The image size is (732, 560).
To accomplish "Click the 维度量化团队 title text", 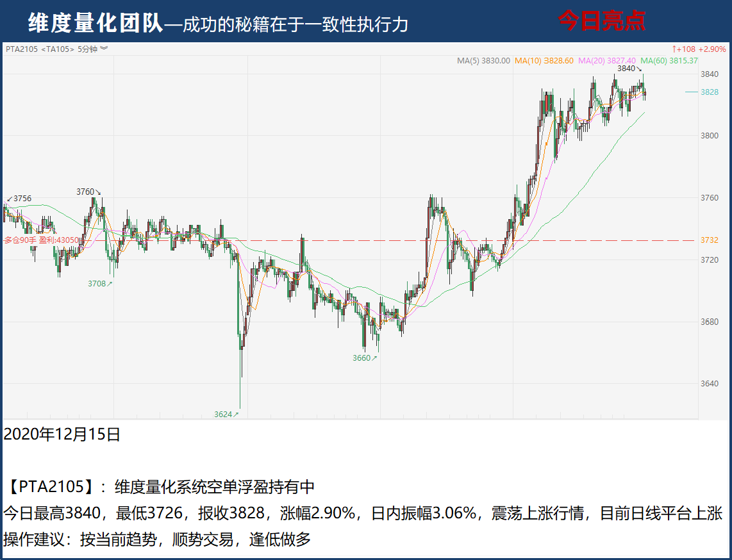I will click(x=96, y=24).
